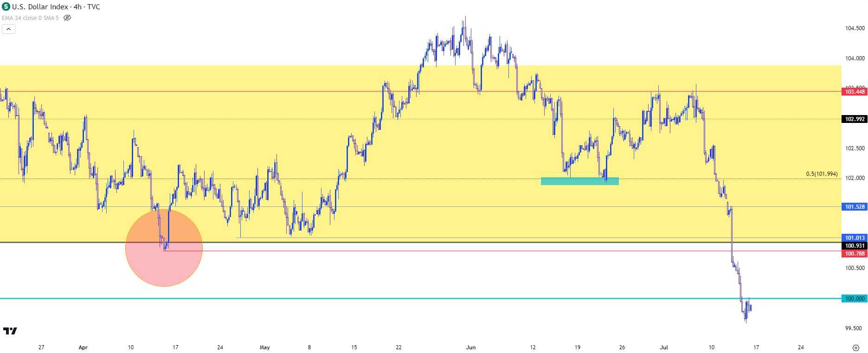The height and width of the screenshot is (353, 868).
Task: Click the Apr date on time axis
Action: [83, 347]
